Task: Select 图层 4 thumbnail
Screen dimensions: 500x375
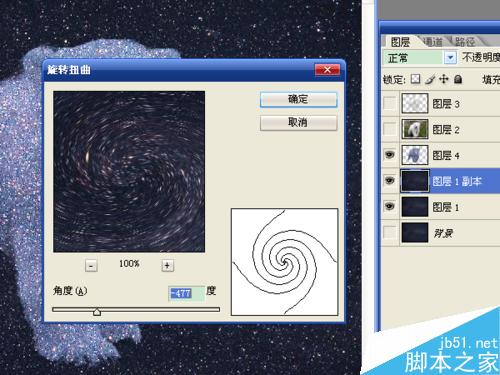Action: [415, 155]
